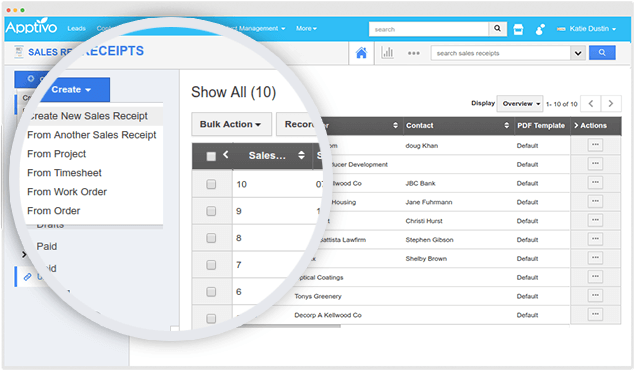Screen dimensions: 635x371
Task: Open the app store icon in header
Action: pos(518,29)
